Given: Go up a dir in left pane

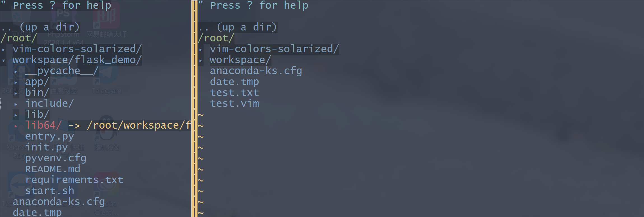Looking at the screenshot, I should point(41,27).
